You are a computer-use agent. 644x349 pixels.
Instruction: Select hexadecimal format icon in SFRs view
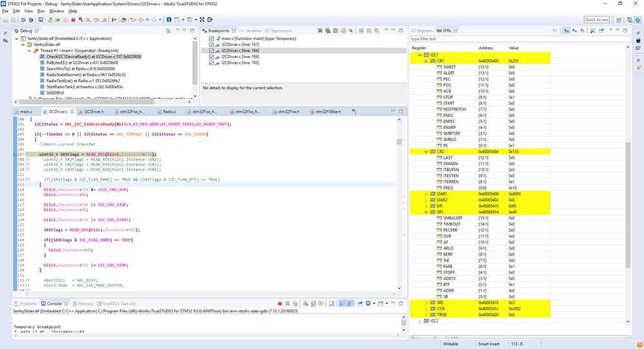567,30
